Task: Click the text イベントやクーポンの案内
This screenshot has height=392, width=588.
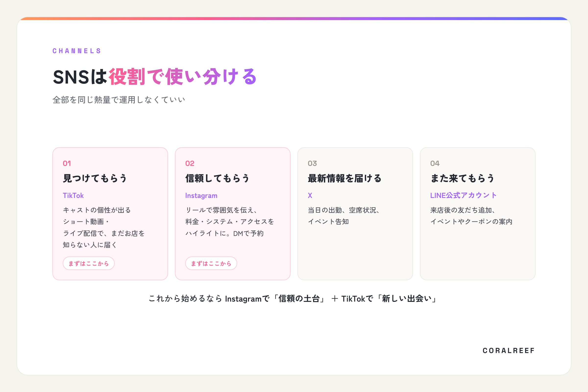Action: click(471, 221)
